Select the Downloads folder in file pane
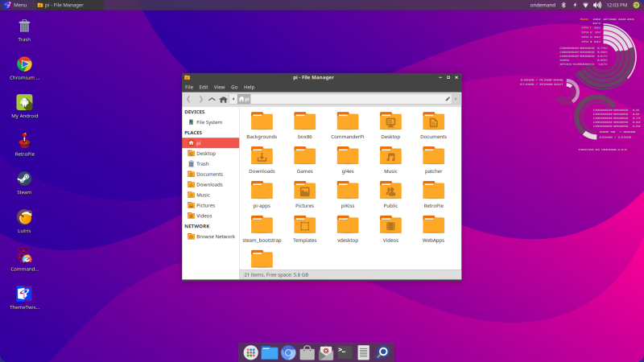This screenshot has height=362, width=644. click(262, 155)
